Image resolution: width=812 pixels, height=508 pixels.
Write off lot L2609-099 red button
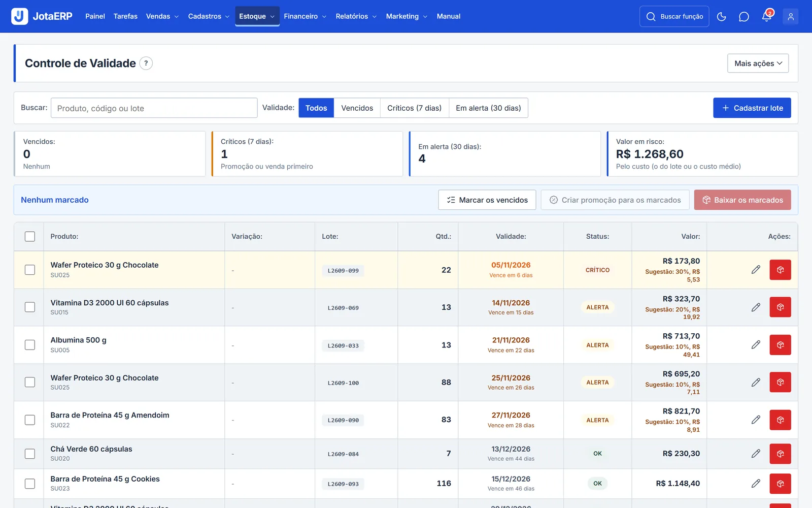(780, 270)
